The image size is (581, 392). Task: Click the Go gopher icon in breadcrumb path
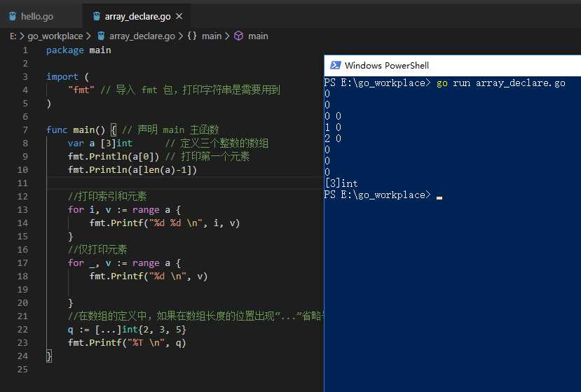[101, 36]
